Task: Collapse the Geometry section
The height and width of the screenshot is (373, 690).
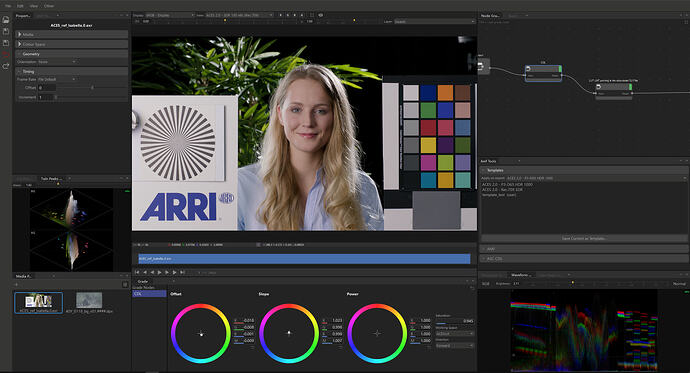Action: point(72,54)
